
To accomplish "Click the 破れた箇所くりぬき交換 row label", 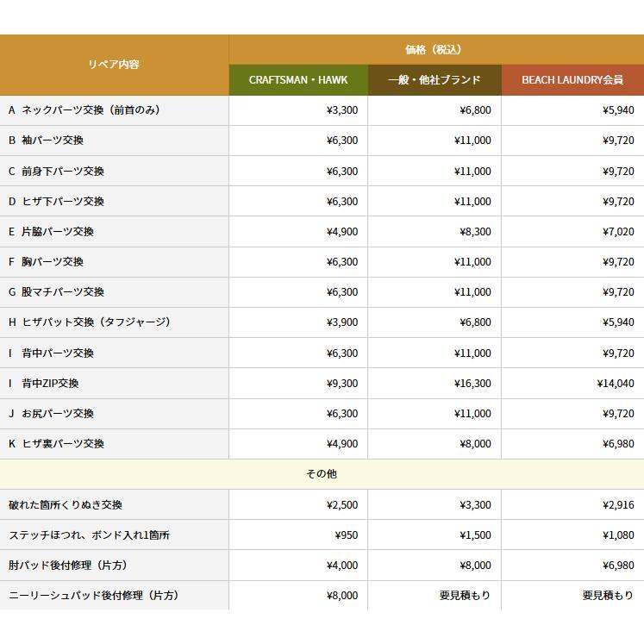I will [x=66, y=505].
